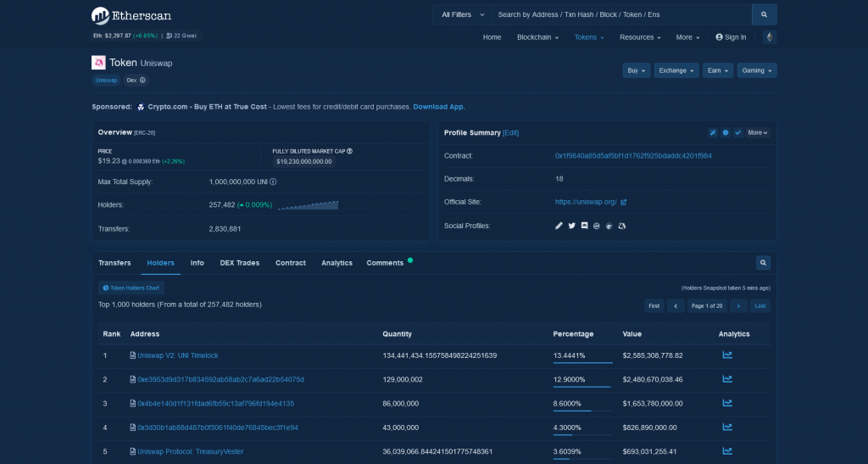Screen dimensions: 868x464
Task: Click the info icon next to Dex tag
Action: [142, 81]
